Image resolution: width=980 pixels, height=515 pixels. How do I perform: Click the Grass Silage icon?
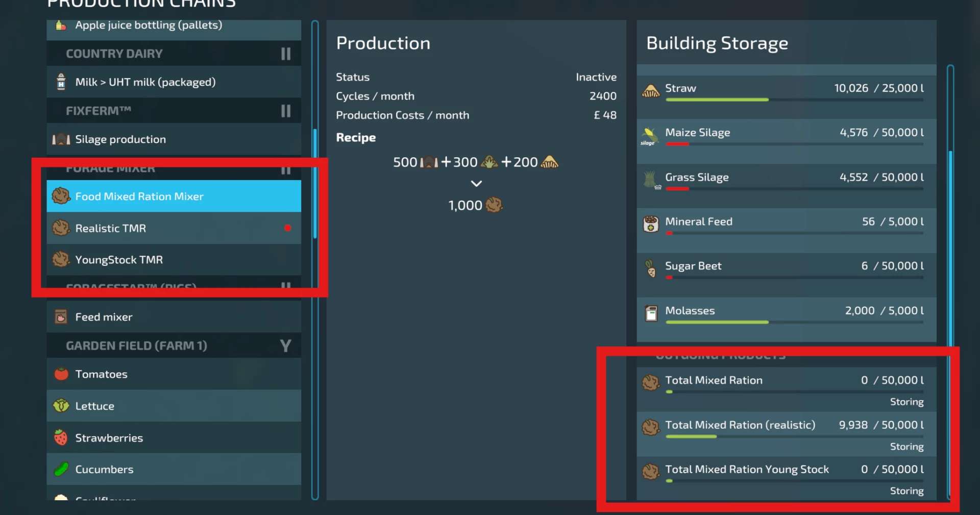pyautogui.click(x=650, y=180)
